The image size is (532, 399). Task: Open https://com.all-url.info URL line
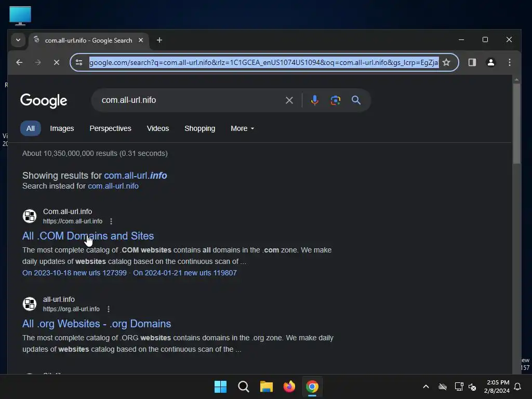pos(73,221)
